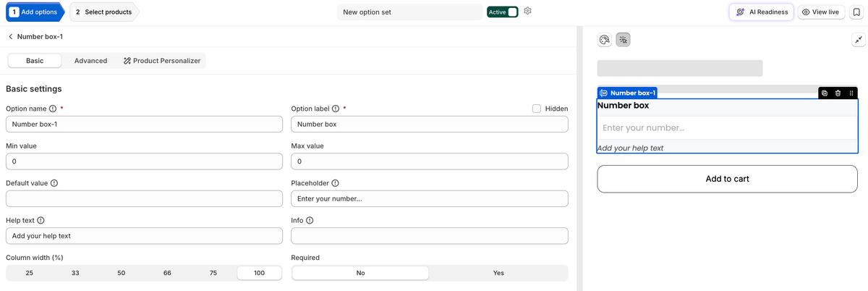Viewport: 868px width, 291px height.
Task: Click the Help text info icon
Action: point(41,220)
